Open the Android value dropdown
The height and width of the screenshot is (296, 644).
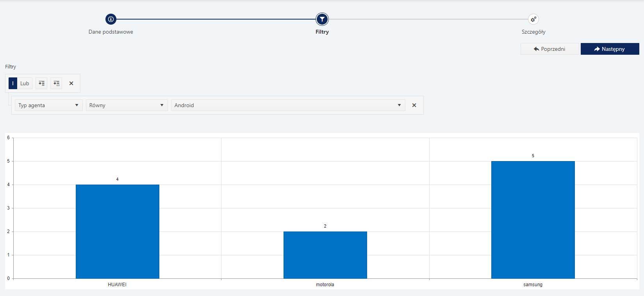point(288,105)
